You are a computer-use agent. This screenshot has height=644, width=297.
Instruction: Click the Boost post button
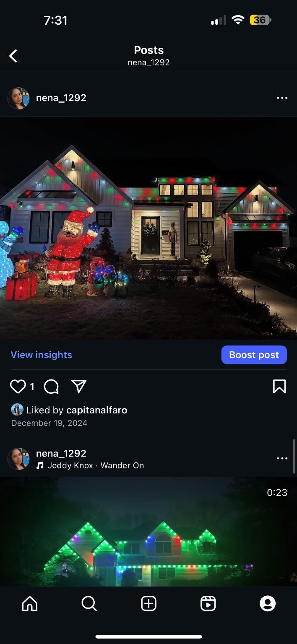pos(254,355)
